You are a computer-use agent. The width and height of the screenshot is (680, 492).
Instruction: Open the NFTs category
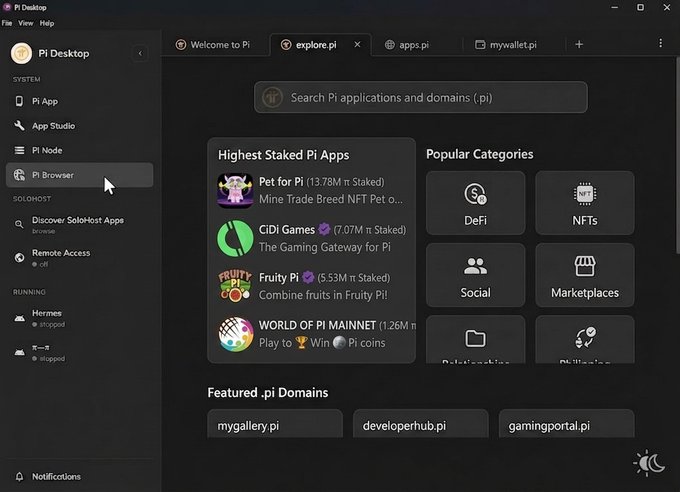tap(585, 203)
